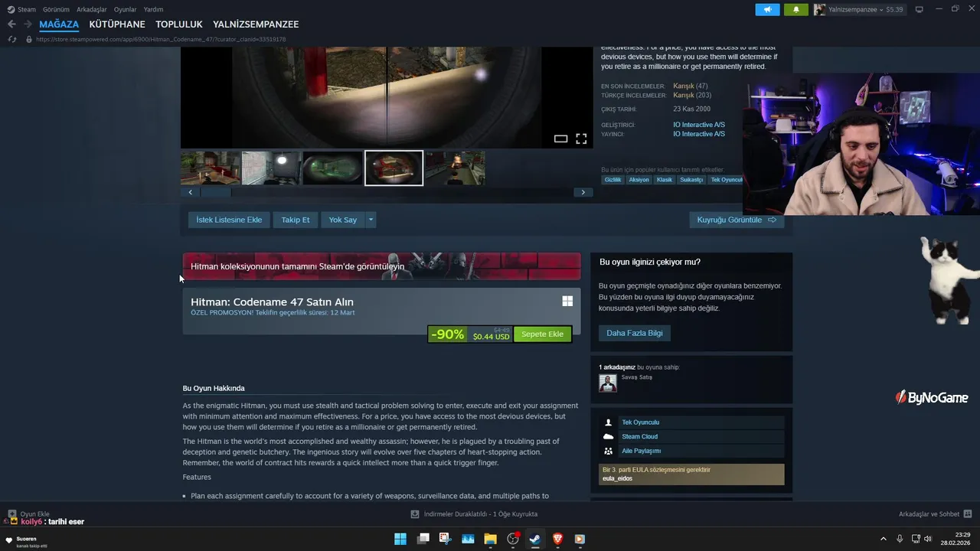Toggle theater mode on the media player

coord(560,139)
